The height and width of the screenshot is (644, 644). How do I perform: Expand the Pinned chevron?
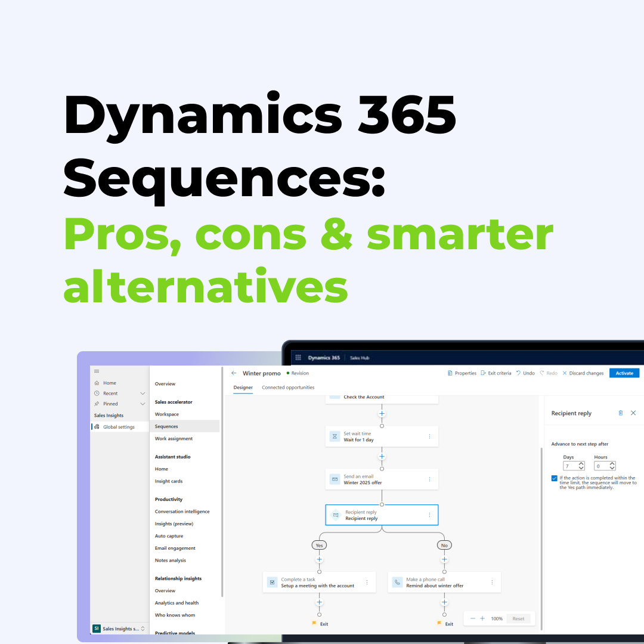[x=143, y=404]
